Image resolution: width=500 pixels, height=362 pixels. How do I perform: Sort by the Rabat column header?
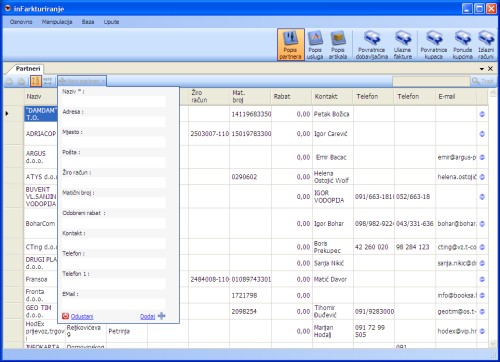pyautogui.click(x=291, y=96)
